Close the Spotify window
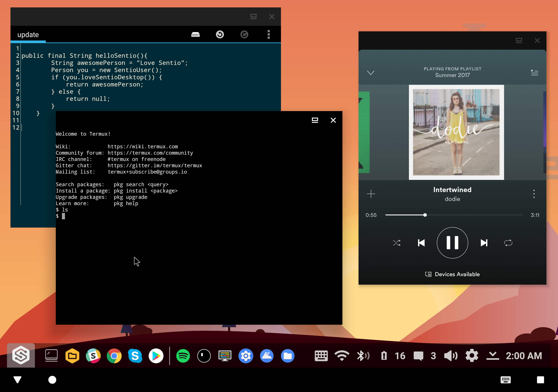This screenshot has width=558, height=392. tap(537, 40)
